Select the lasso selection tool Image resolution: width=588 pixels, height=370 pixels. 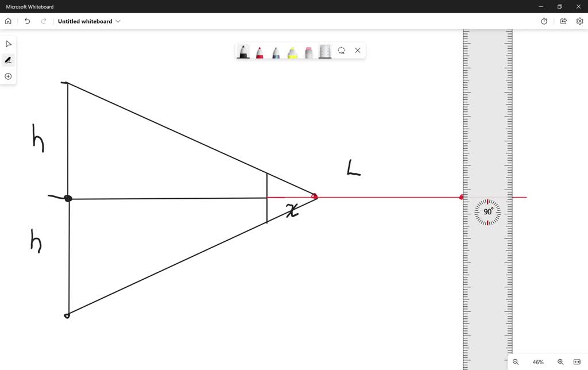342,51
